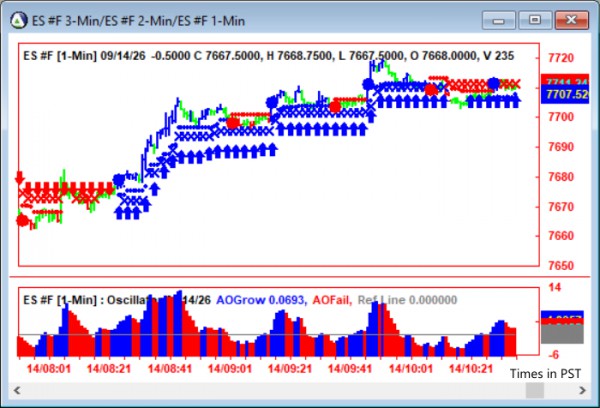Click the 14/10:01 time axis label

coord(411,369)
